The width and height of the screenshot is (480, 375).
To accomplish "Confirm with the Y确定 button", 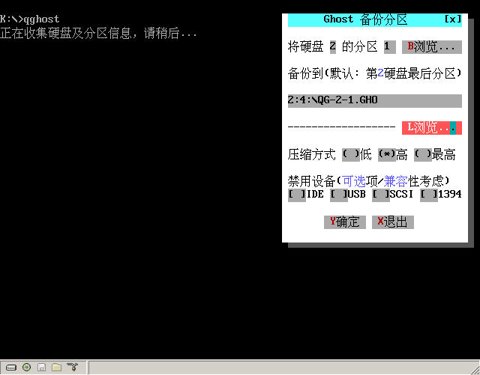I will click(345, 222).
